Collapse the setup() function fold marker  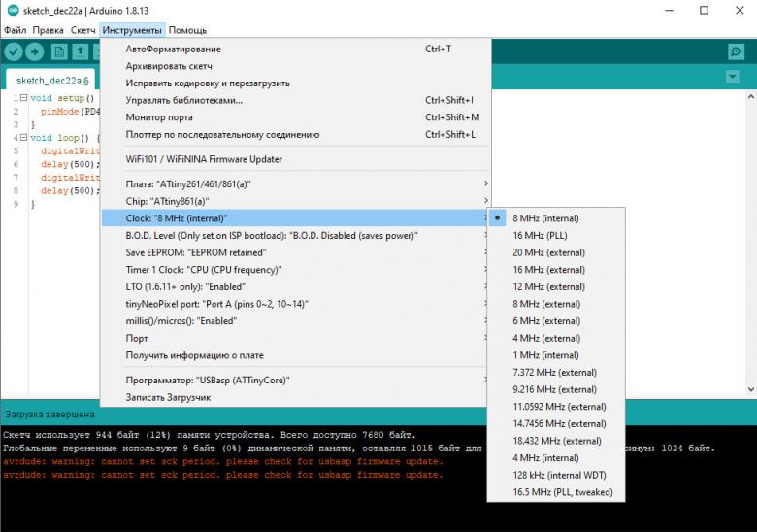coord(23,97)
